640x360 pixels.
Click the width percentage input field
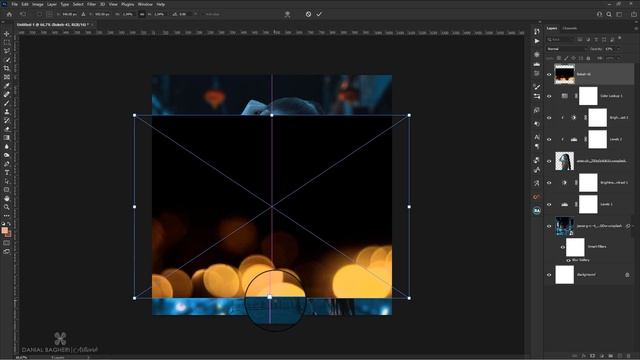click(x=127, y=14)
